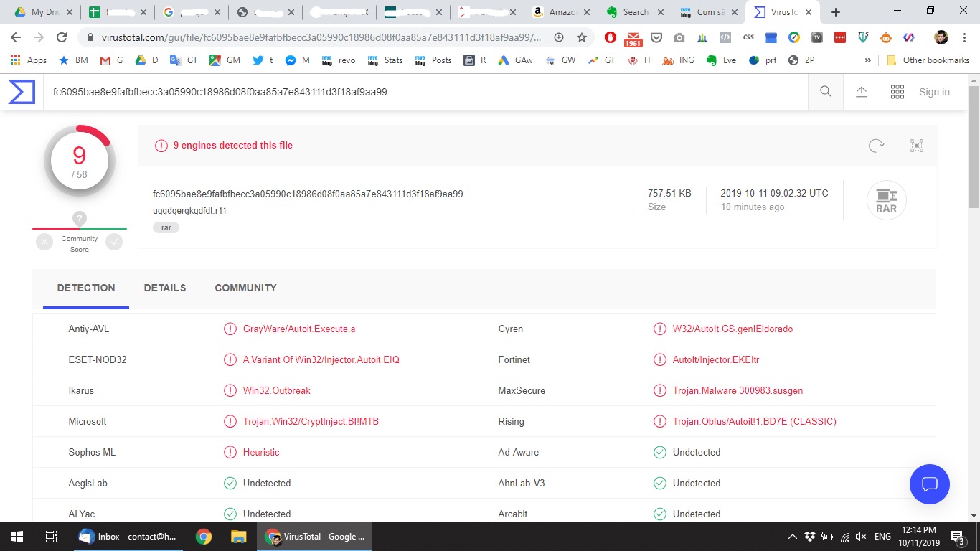Open the Apps bookmark shortcut

click(x=29, y=60)
